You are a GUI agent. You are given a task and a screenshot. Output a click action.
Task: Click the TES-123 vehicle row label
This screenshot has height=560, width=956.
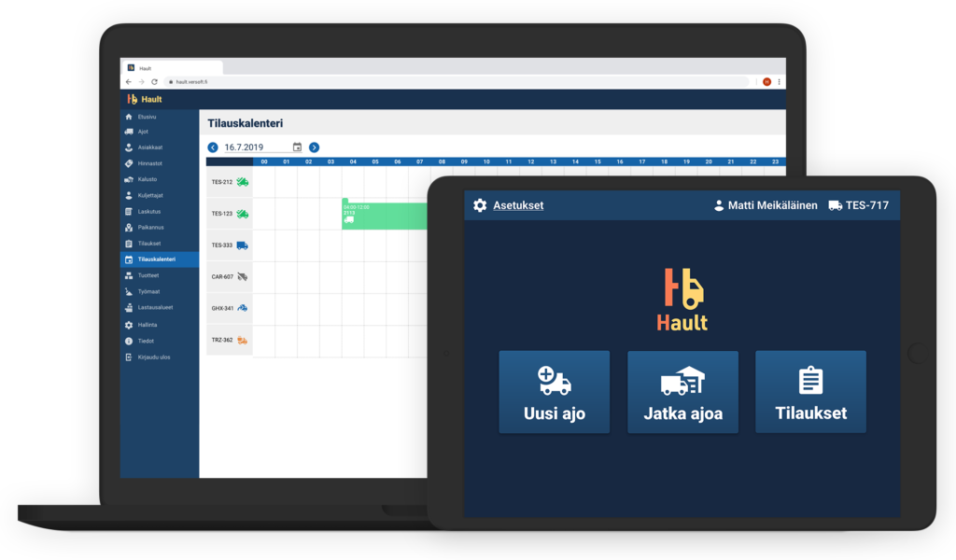click(222, 214)
